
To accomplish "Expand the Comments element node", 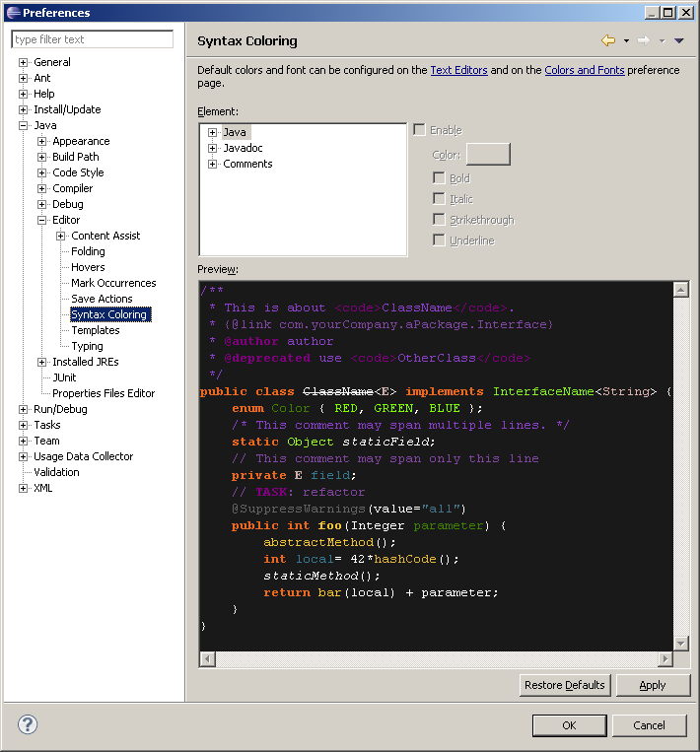I will point(213,164).
